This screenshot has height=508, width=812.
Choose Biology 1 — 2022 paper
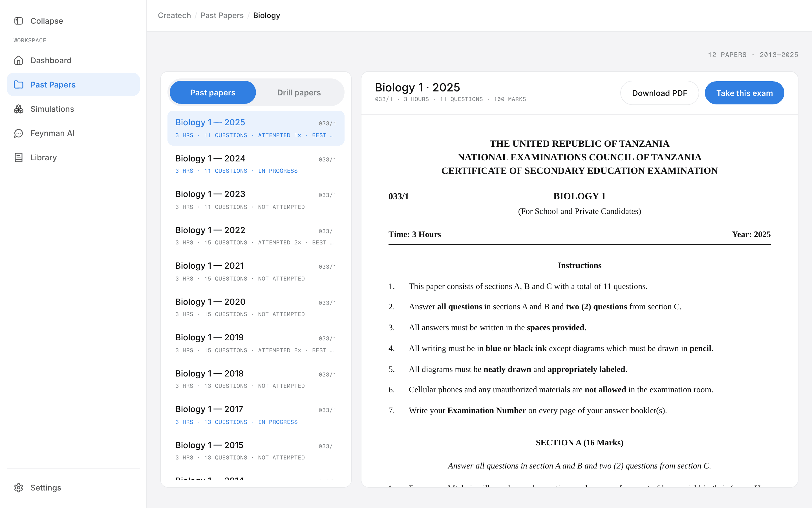pyautogui.click(x=256, y=236)
